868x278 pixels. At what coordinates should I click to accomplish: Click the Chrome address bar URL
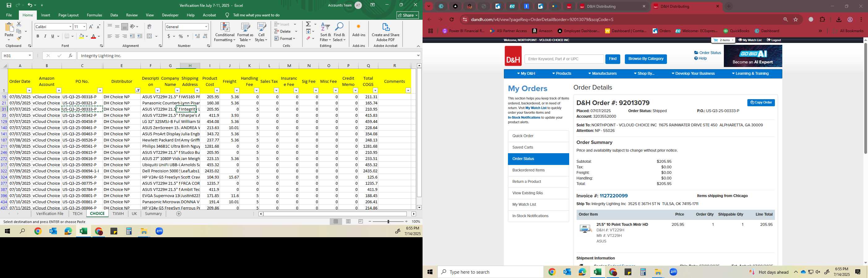pos(542,19)
